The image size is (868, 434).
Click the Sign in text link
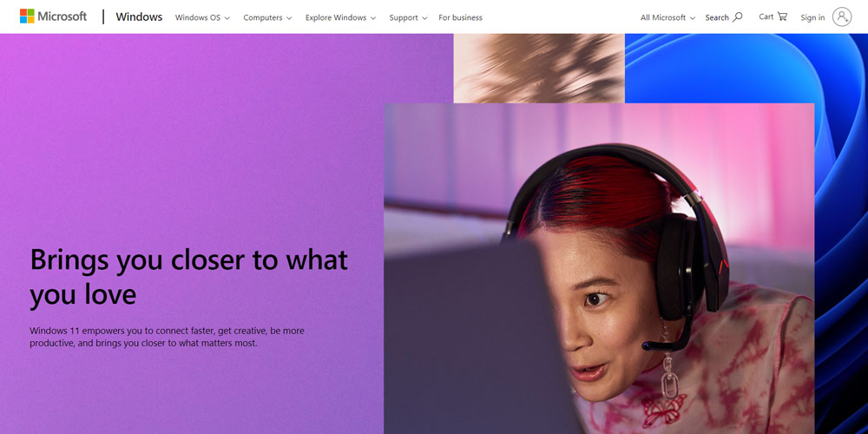(x=812, y=17)
